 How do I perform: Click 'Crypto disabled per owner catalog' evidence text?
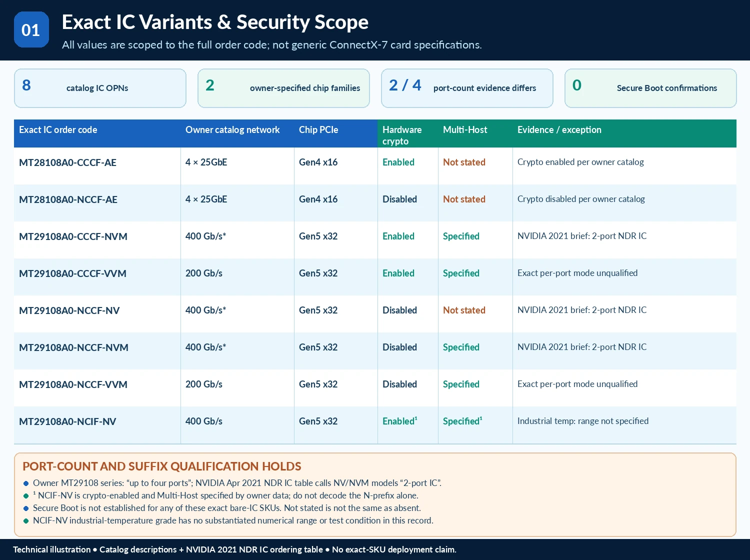click(x=581, y=199)
